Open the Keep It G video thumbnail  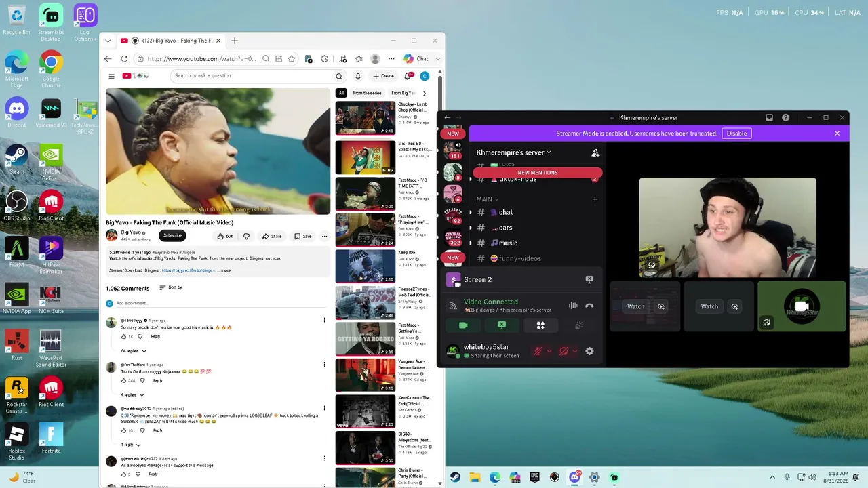(365, 266)
